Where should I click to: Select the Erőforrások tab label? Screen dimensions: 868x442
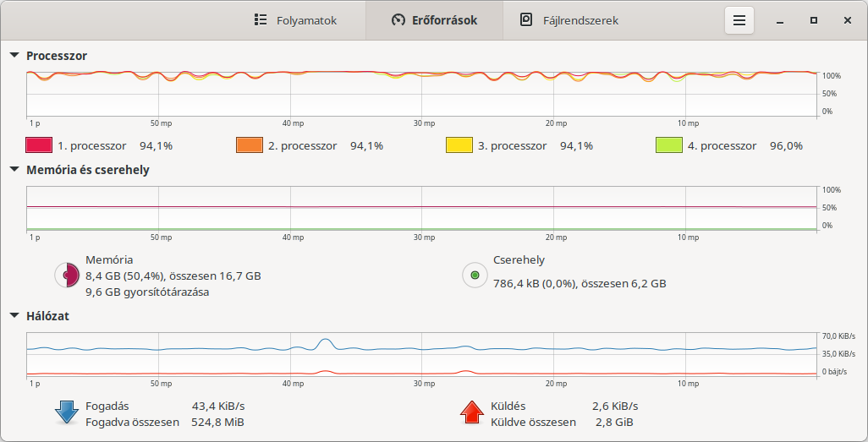(444, 20)
